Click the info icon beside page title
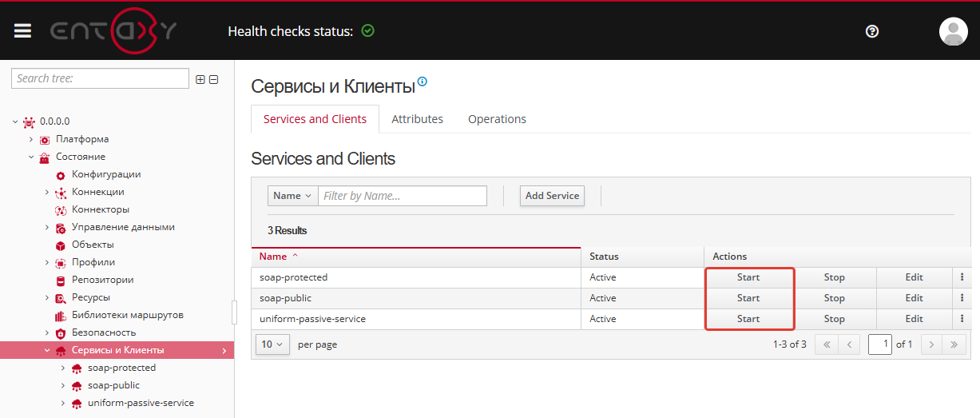Image resolution: width=980 pixels, height=418 pixels. [423, 82]
